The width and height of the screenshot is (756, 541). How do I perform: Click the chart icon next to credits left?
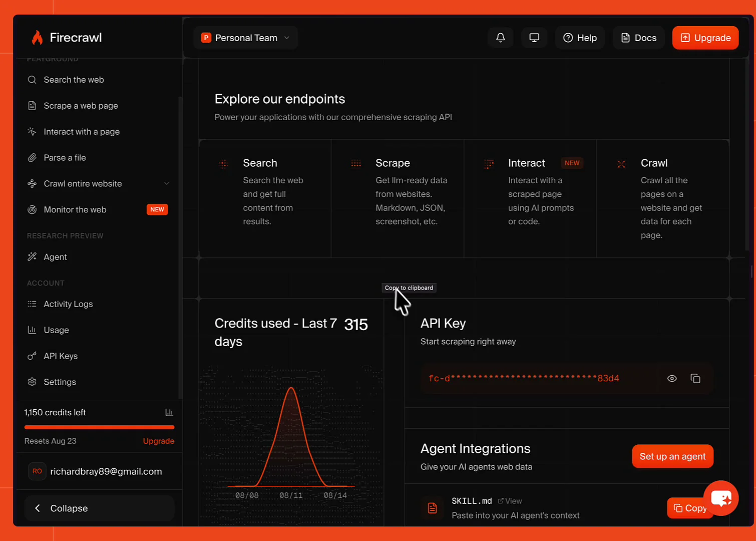[169, 412]
